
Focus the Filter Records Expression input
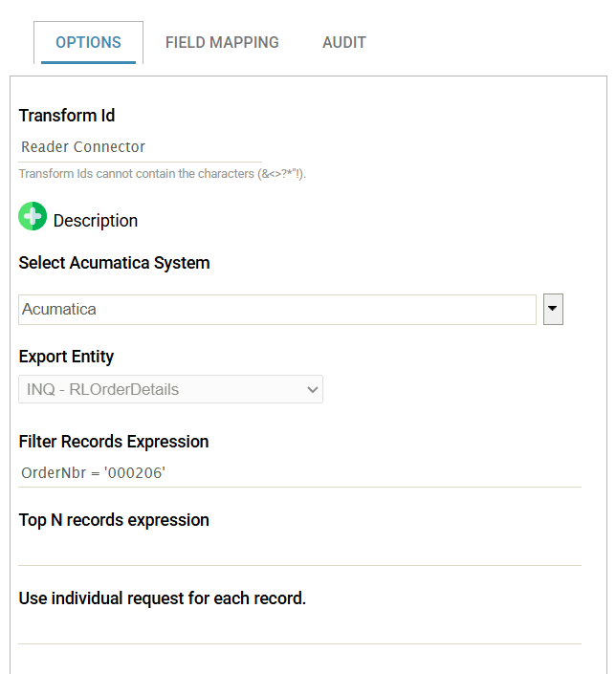pyautogui.click(x=299, y=473)
